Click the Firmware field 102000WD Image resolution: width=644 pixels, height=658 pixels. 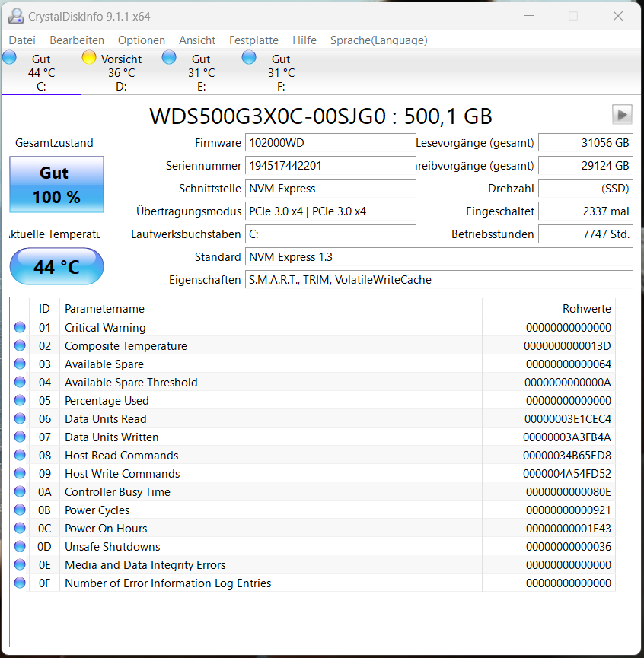[x=330, y=143]
